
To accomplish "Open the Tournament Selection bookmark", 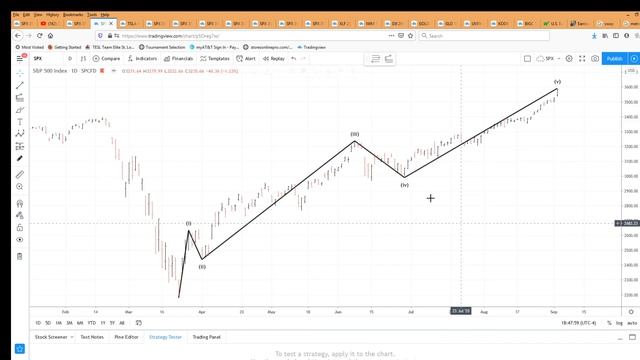I will [x=162, y=47].
